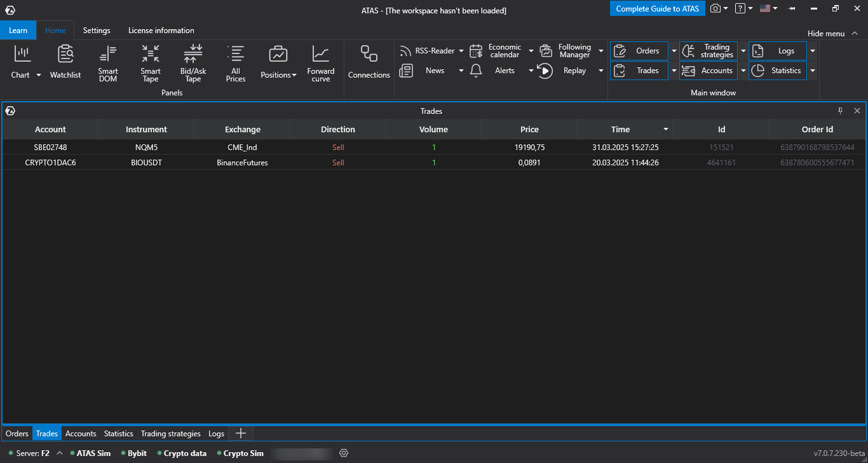Expand the RSS-Reader dropdown arrow
Screen dimensions: 868x463
pos(461,51)
